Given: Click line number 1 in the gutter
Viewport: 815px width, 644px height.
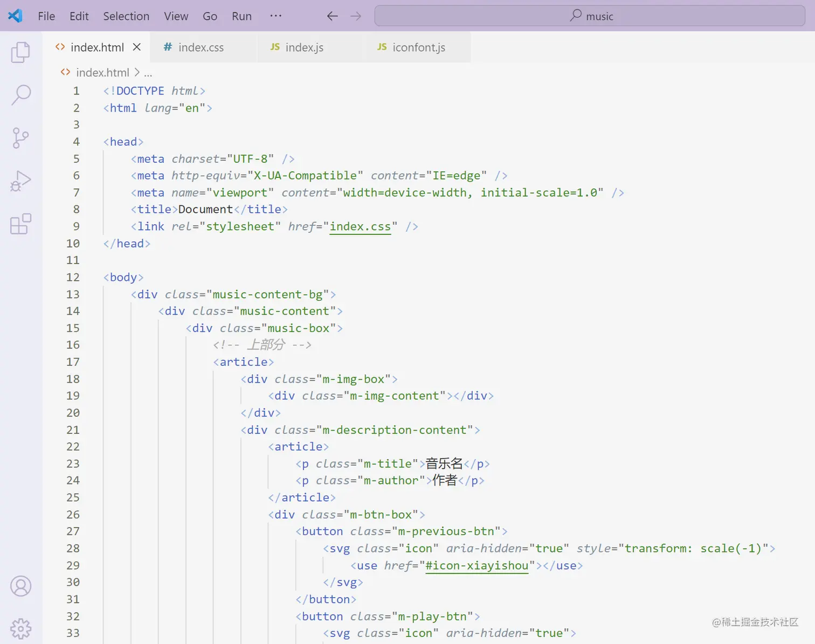Looking at the screenshot, I should 77,91.
